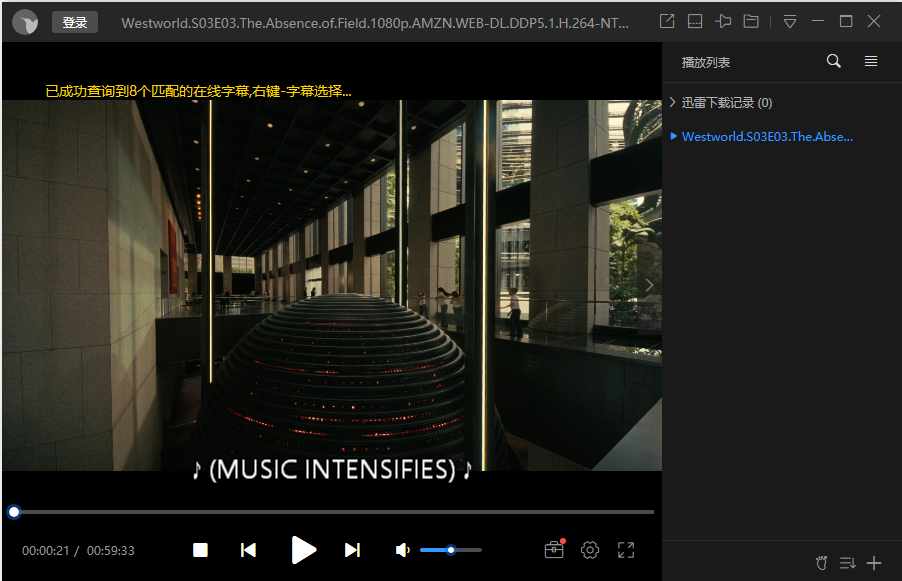The height and width of the screenshot is (581, 902).
Task: Click the online subtitle found notification text
Action: point(198,91)
